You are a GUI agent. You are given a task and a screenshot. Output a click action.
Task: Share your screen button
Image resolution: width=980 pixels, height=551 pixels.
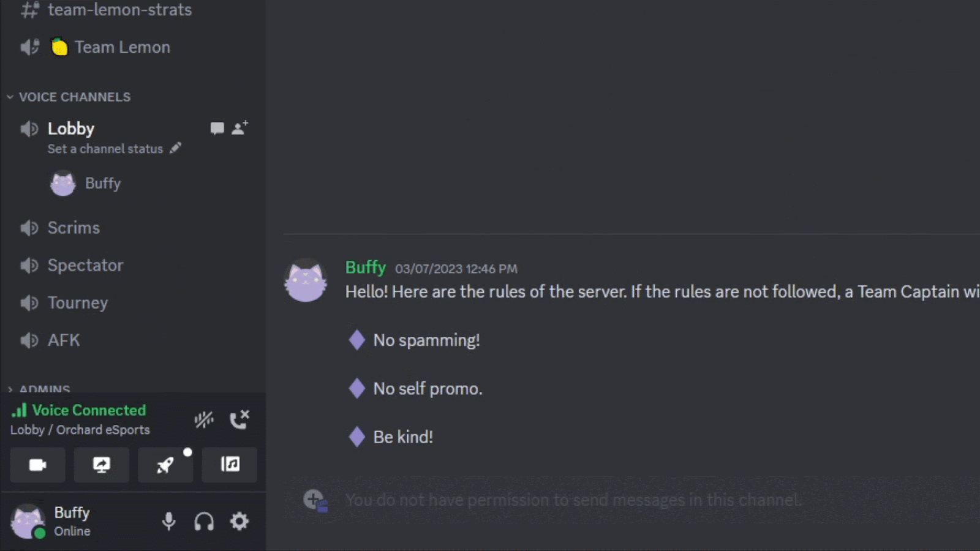tap(102, 465)
